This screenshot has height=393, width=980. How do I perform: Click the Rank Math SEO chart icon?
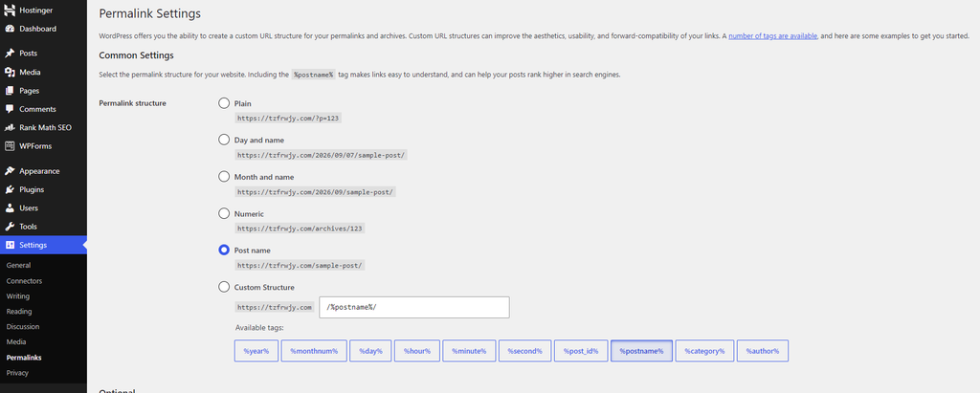coord(10,127)
